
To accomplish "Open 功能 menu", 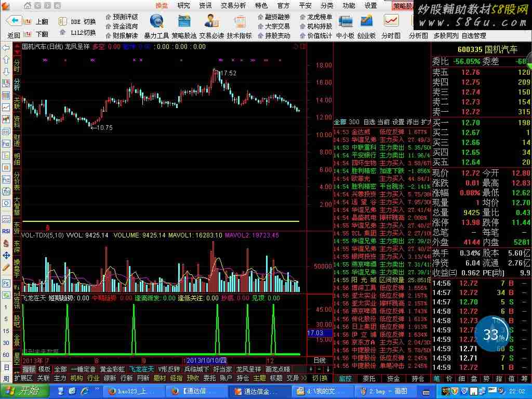I will [x=349, y=5].
